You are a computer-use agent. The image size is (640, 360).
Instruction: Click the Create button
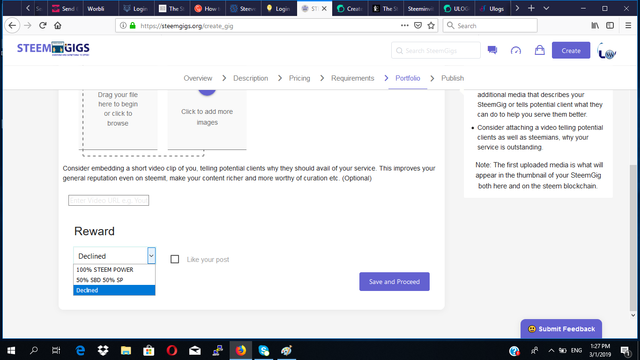pos(571,50)
